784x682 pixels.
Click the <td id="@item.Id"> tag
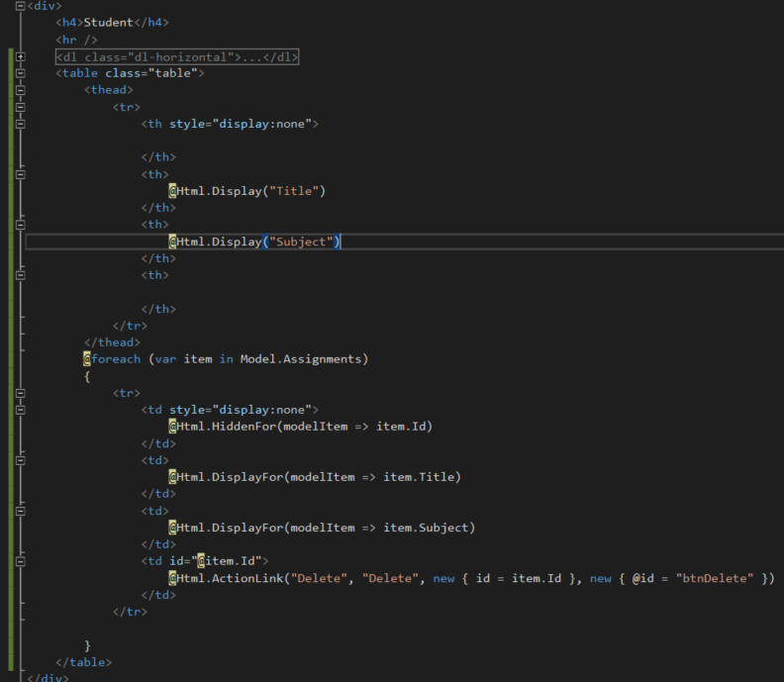(205, 561)
